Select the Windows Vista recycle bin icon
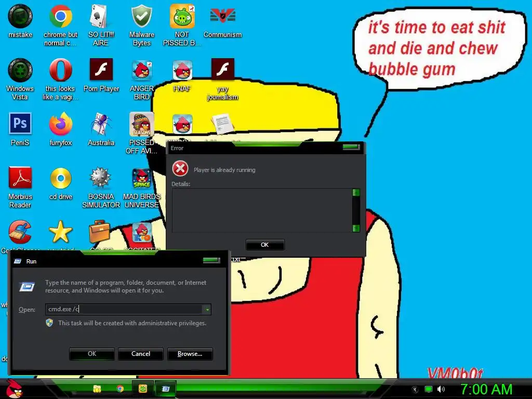The image size is (532, 399). click(x=20, y=70)
